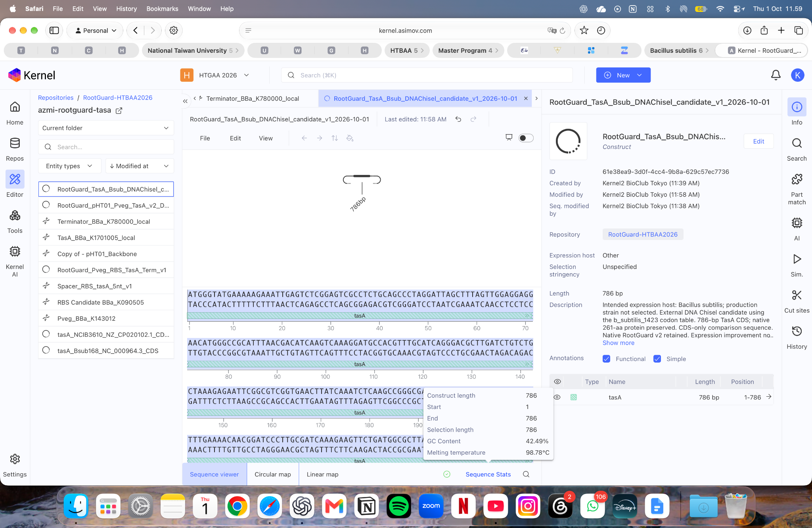This screenshot has height=528, width=812.
Task: Select TasA_BBa_K1701005_local in file list
Action: (106, 238)
